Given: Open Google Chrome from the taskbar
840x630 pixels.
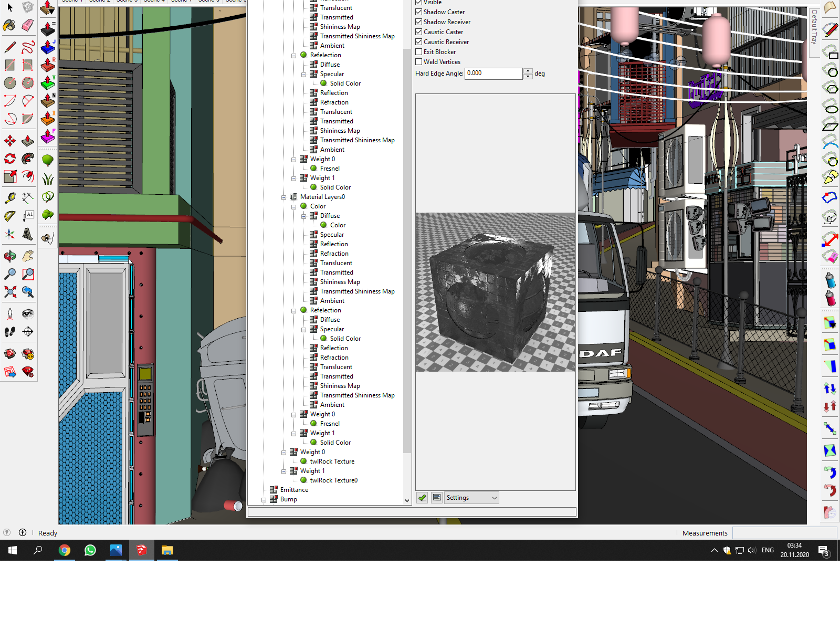Looking at the screenshot, I should [65, 550].
